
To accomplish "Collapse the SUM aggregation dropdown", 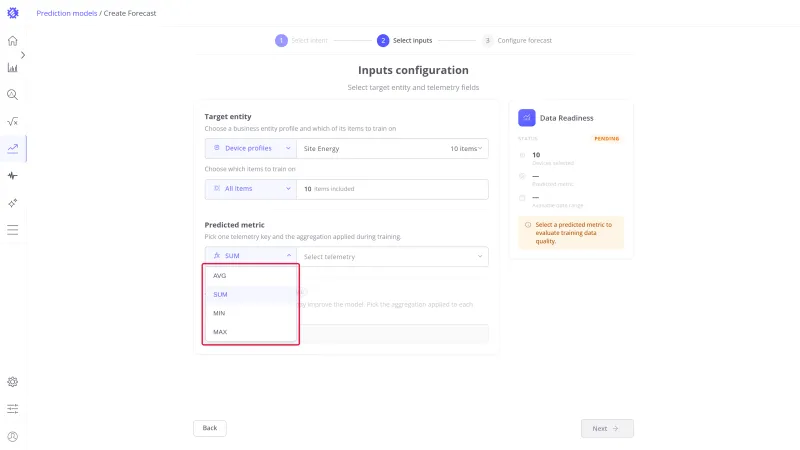I will coord(251,256).
